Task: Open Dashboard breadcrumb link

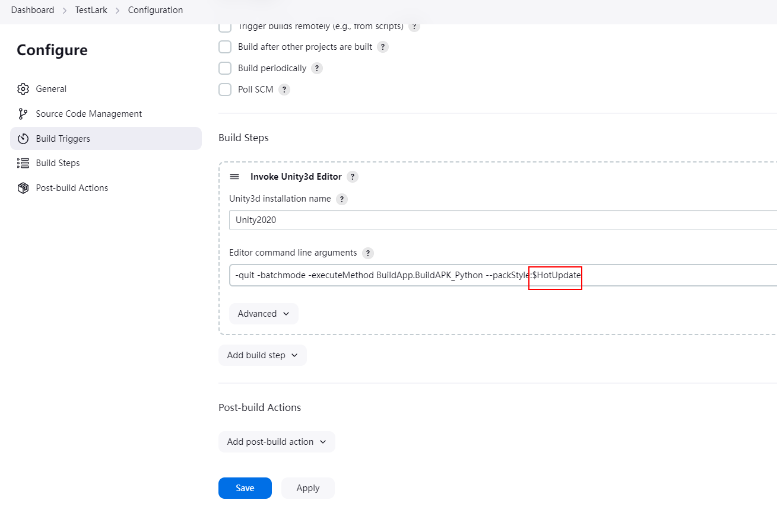Action: coord(33,10)
